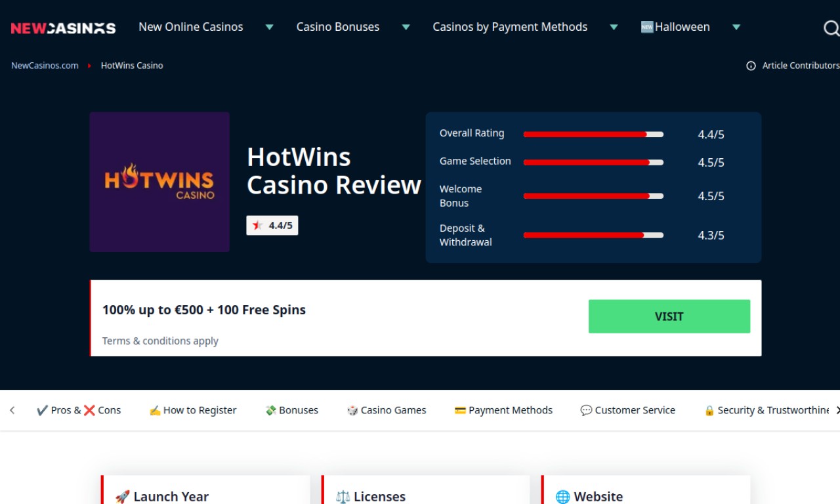Image resolution: width=840 pixels, height=504 pixels.
Task: Jump to How to Register section
Action: (x=193, y=410)
